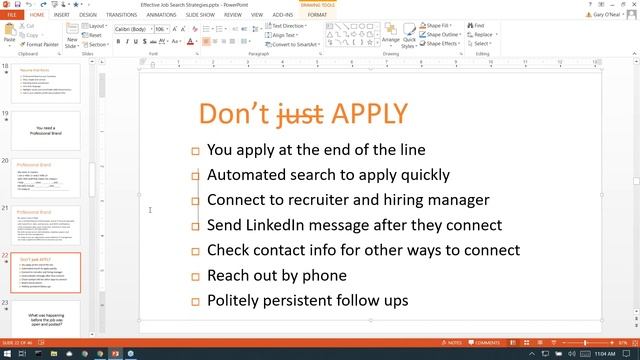
Task: Toggle Italic formatting
Action: click(x=127, y=41)
